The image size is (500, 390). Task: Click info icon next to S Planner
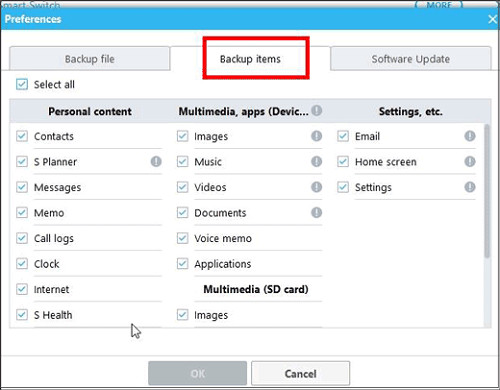(x=156, y=162)
